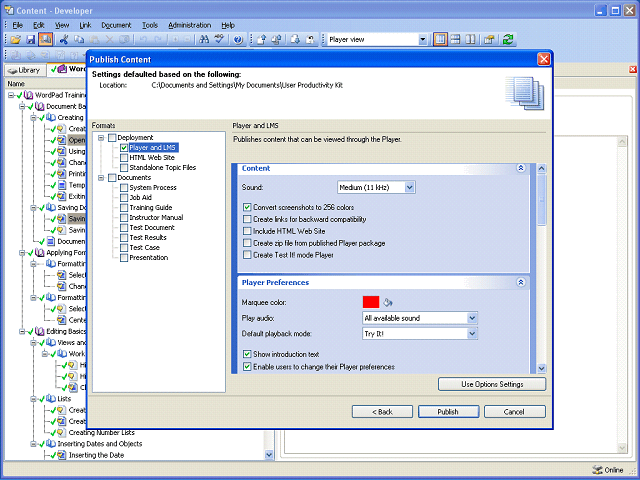This screenshot has height=480, width=640.
Task: Select the horizontal split layout icon
Action: click(455, 40)
